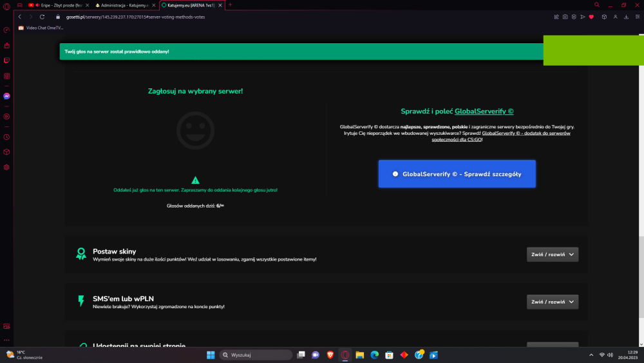Open the Opera menu logo
This screenshot has width=644, height=363.
[x=6, y=6]
